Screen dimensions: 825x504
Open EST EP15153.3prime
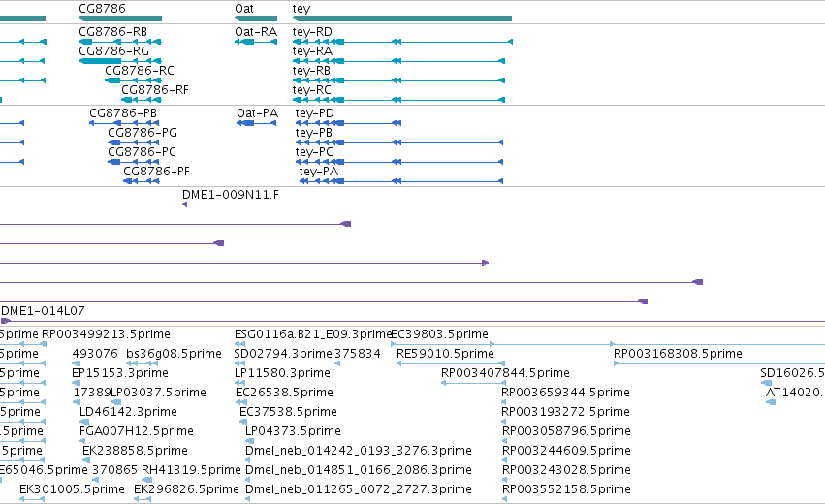coord(120,373)
